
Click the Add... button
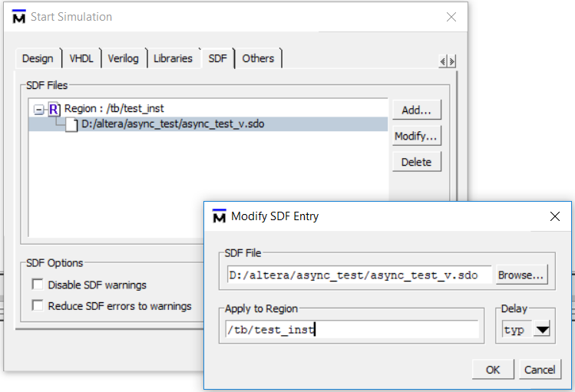417,110
